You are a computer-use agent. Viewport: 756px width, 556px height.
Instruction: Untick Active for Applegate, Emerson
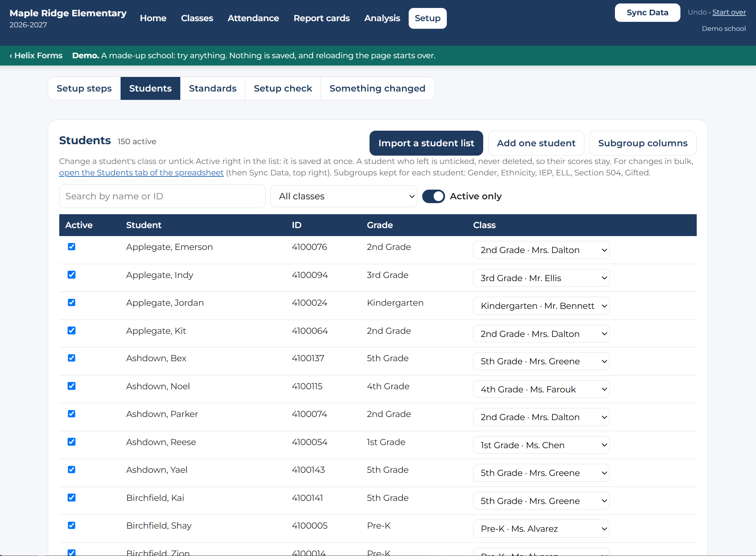(x=71, y=247)
